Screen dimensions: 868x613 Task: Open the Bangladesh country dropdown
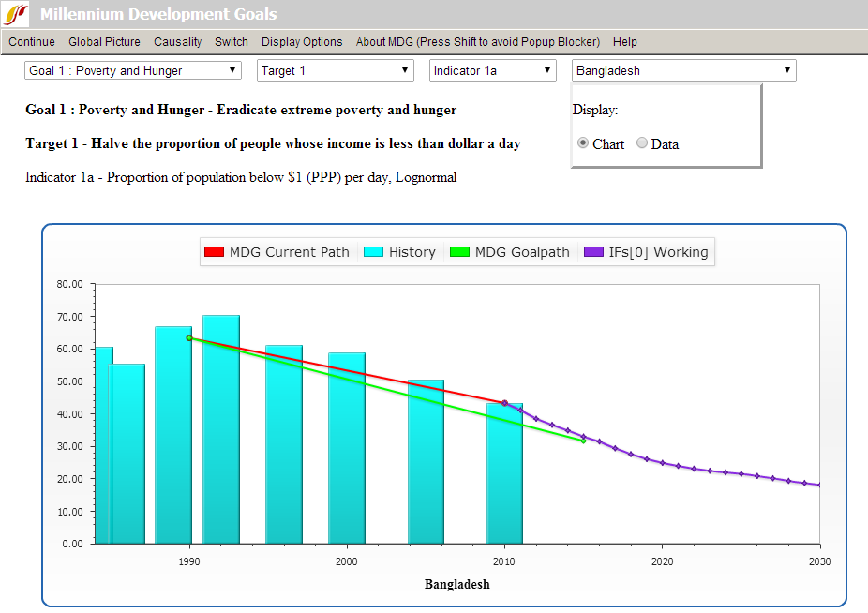point(683,70)
